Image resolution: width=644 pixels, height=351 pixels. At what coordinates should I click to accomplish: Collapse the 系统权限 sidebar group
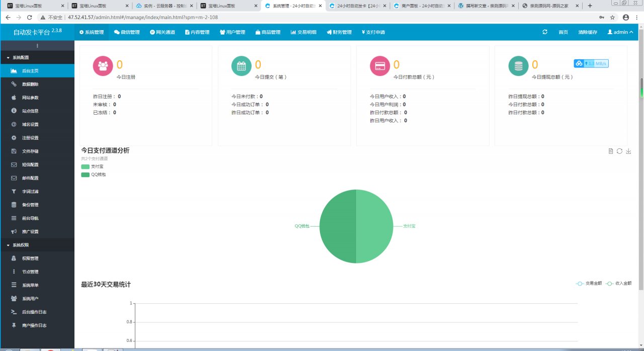[x=37, y=245]
